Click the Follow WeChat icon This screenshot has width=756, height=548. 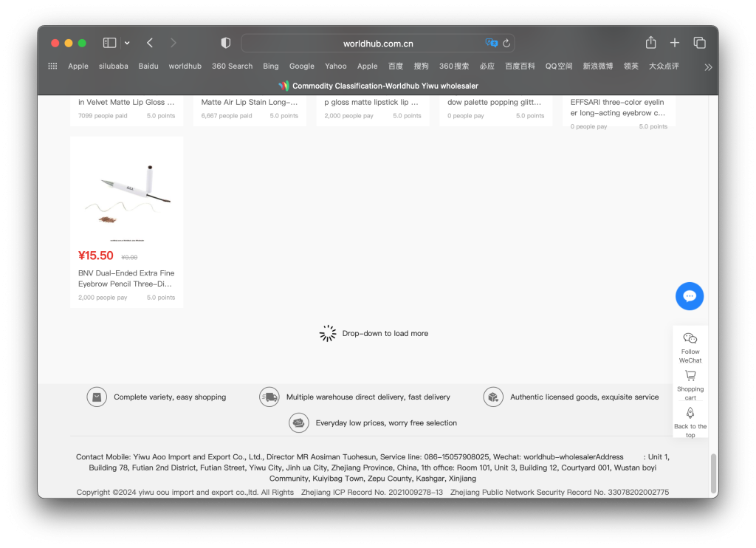click(690, 338)
